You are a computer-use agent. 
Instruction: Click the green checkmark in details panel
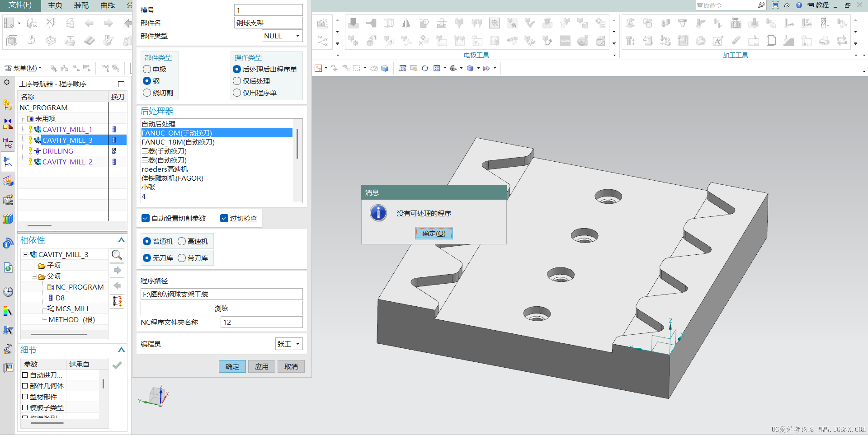[x=117, y=365]
